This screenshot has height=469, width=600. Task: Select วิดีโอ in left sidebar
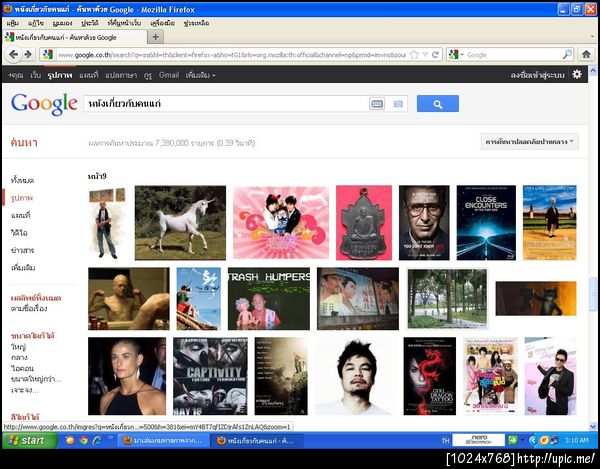click(x=19, y=233)
